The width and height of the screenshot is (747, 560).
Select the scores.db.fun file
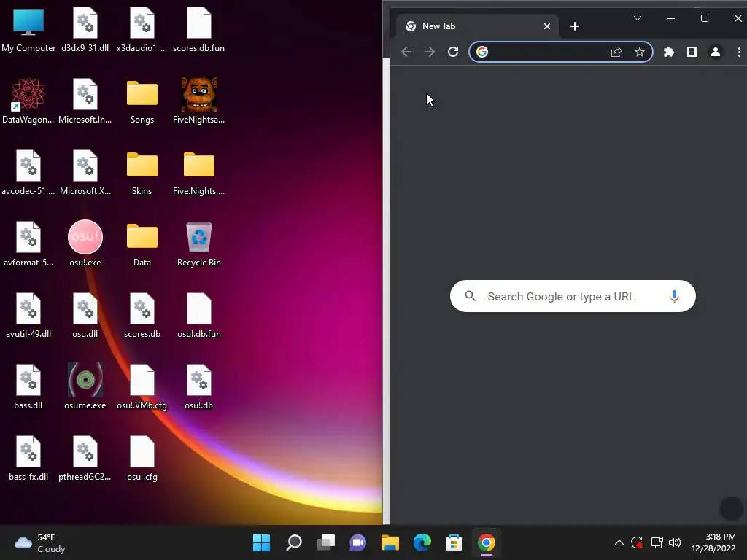pos(198,29)
